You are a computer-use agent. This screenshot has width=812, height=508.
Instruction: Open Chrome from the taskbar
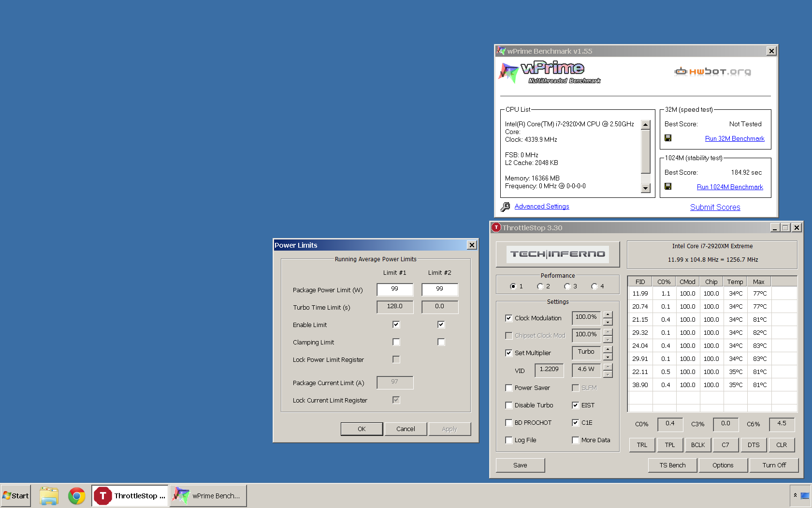point(76,496)
